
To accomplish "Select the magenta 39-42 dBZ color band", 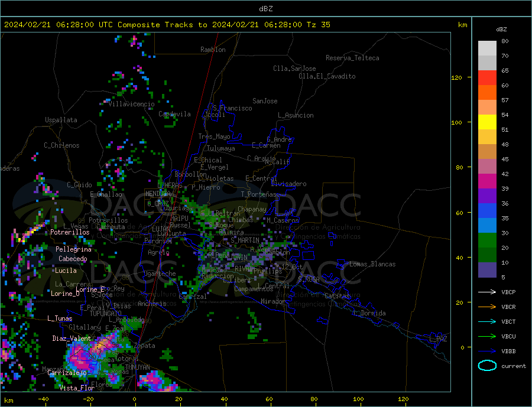I will [x=487, y=181].
